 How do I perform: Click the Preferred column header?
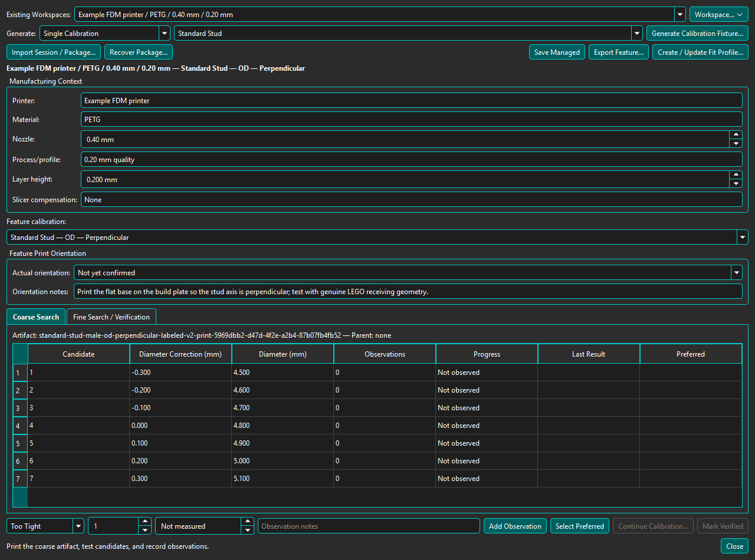(691, 354)
